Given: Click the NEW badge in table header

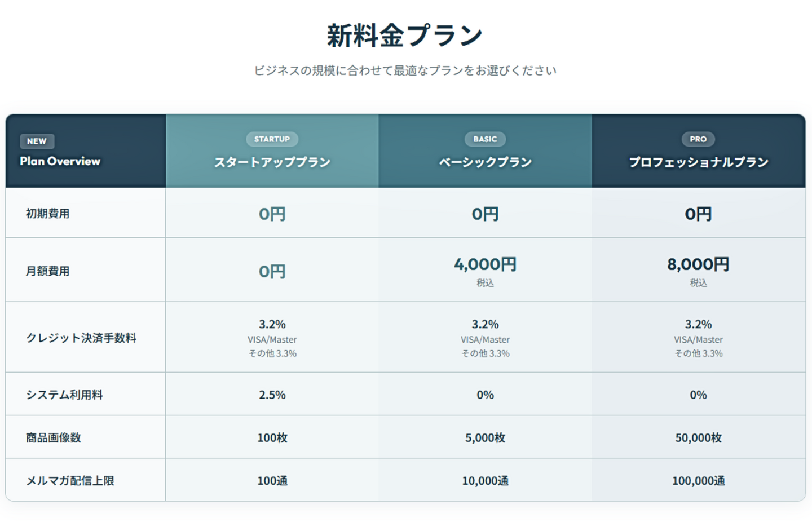Looking at the screenshot, I should tap(37, 141).
